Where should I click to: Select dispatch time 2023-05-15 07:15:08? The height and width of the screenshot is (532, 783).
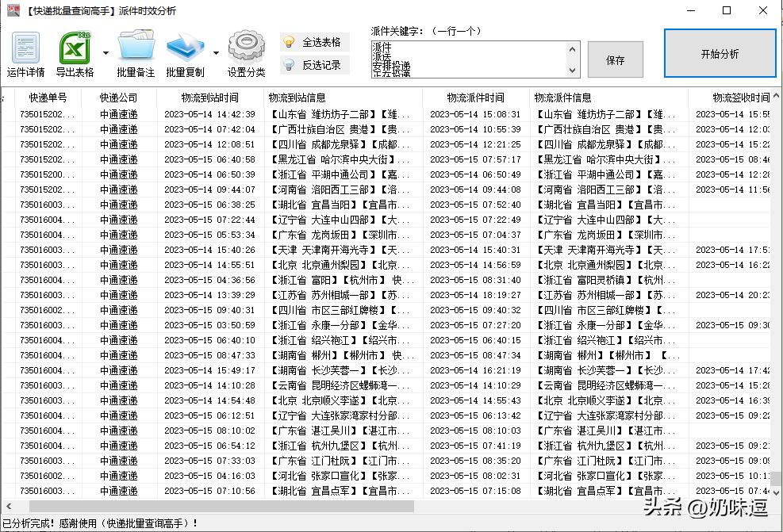(x=475, y=491)
